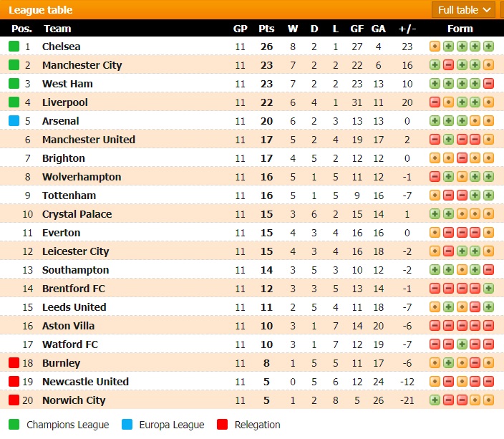Open the Newcastle United team link
The width and height of the screenshot is (504, 439).
85,382
